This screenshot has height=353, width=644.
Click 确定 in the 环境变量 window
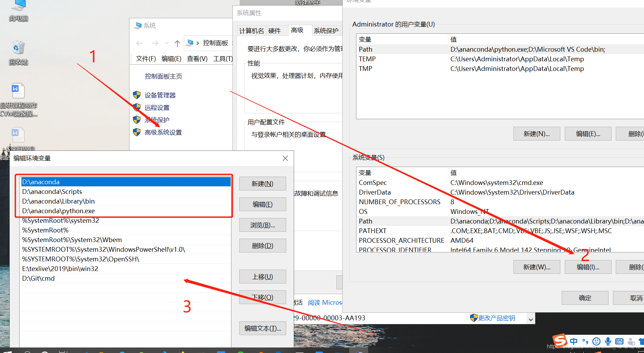coord(585,298)
